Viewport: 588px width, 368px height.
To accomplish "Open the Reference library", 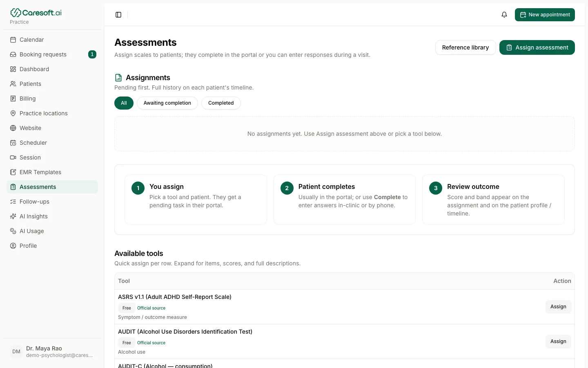I will tap(465, 47).
